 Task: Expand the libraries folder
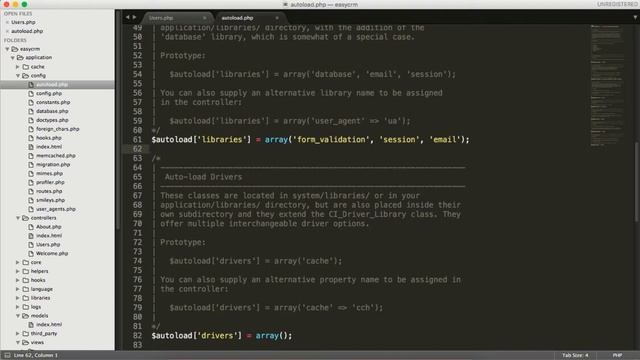(x=18, y=298)
